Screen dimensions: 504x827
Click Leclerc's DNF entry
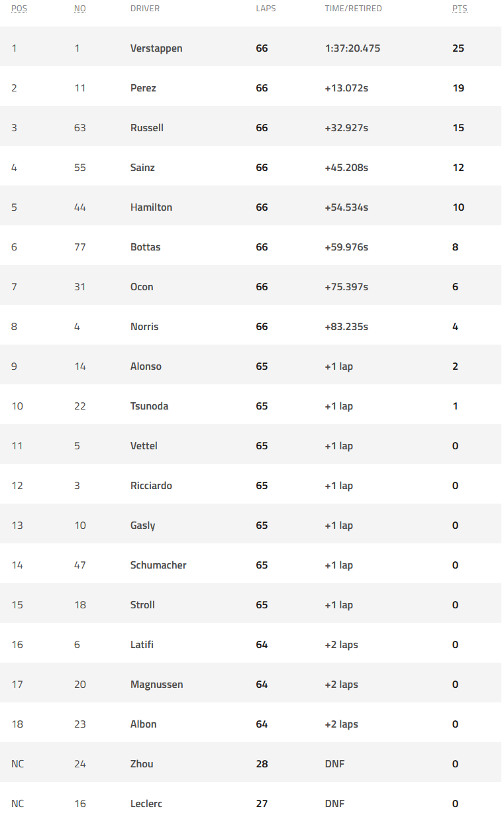pos(334,804)
